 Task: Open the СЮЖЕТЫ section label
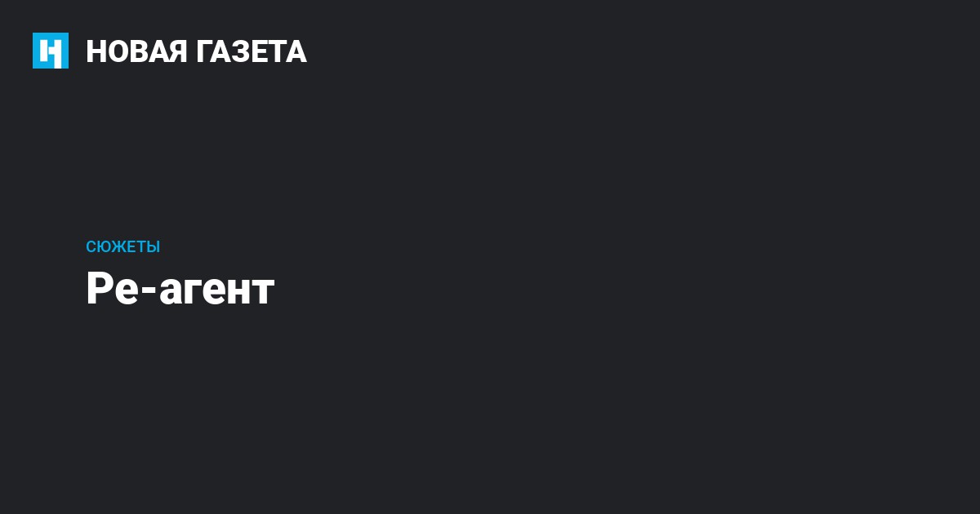click(x=122, y=246)
